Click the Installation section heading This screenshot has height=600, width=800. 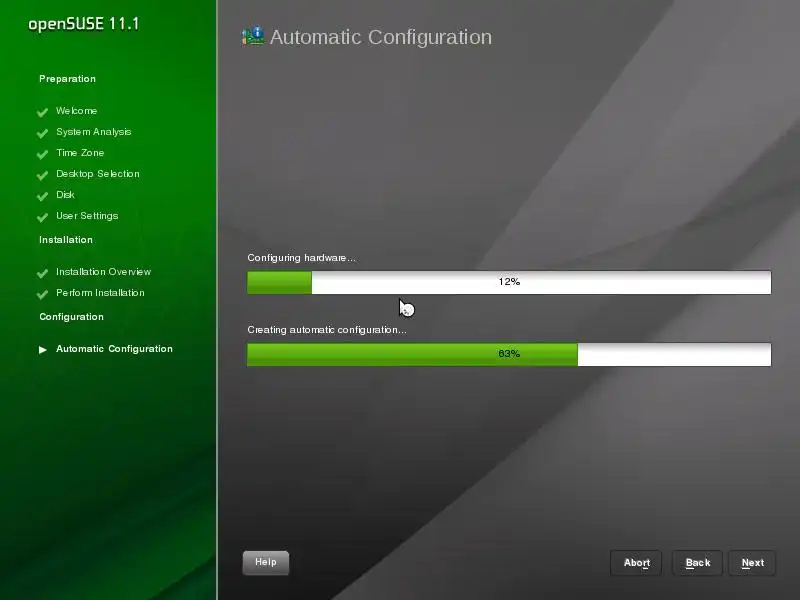(x=66, y=239)
